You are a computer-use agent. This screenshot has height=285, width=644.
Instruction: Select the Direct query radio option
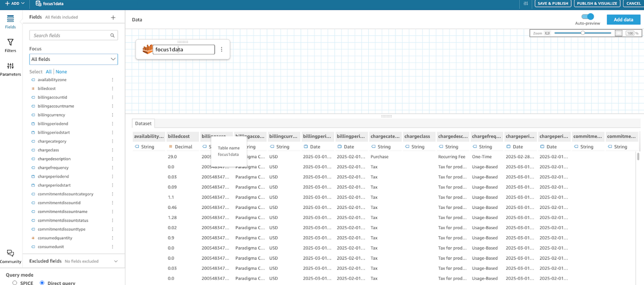pos(42,283)
